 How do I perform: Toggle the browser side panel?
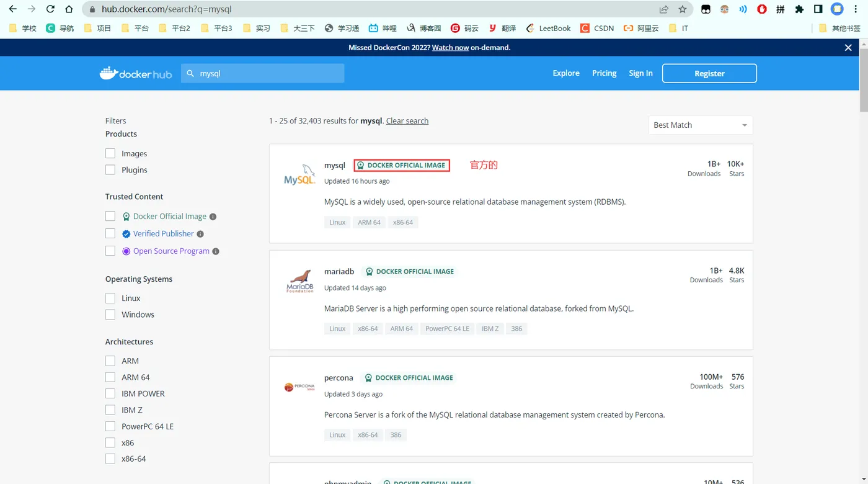[x=818, y=9]
